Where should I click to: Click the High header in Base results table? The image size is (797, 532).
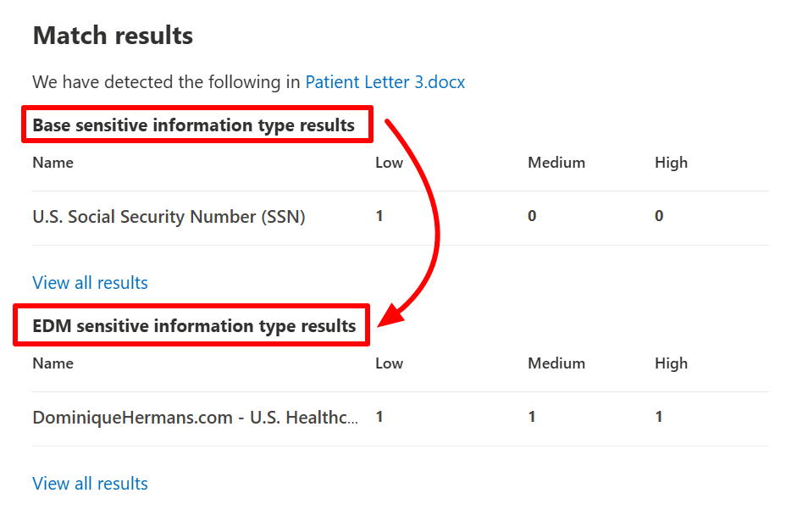coord(671,163)
